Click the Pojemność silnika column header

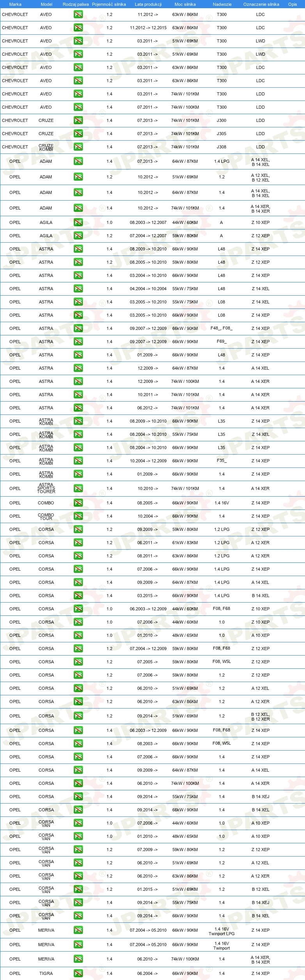pos(109,4)
